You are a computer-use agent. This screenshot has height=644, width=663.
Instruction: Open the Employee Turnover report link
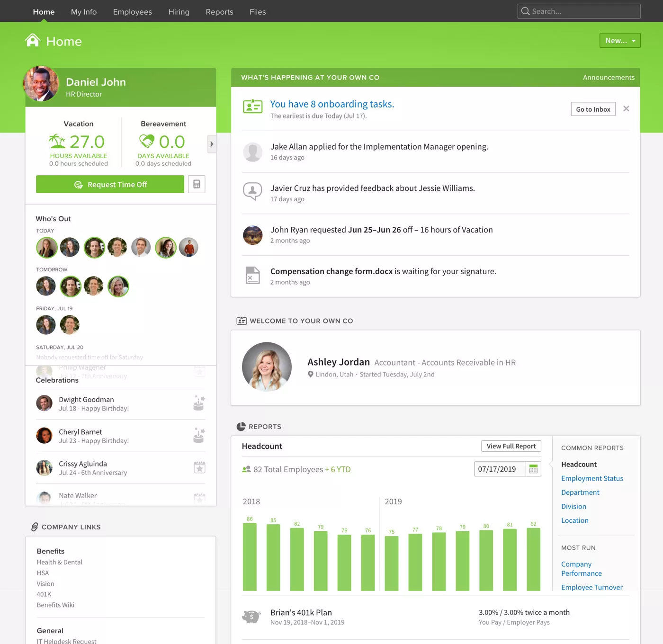click(591, 587)
